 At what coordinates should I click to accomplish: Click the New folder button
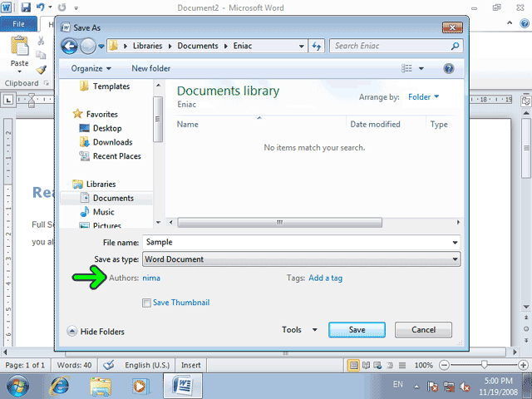click(x=151, y=68)
